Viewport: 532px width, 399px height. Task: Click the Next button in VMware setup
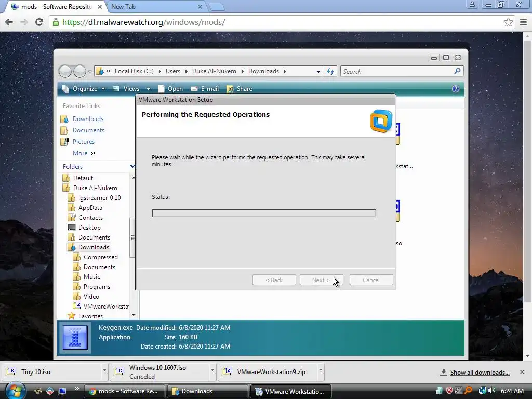point(321,280)
